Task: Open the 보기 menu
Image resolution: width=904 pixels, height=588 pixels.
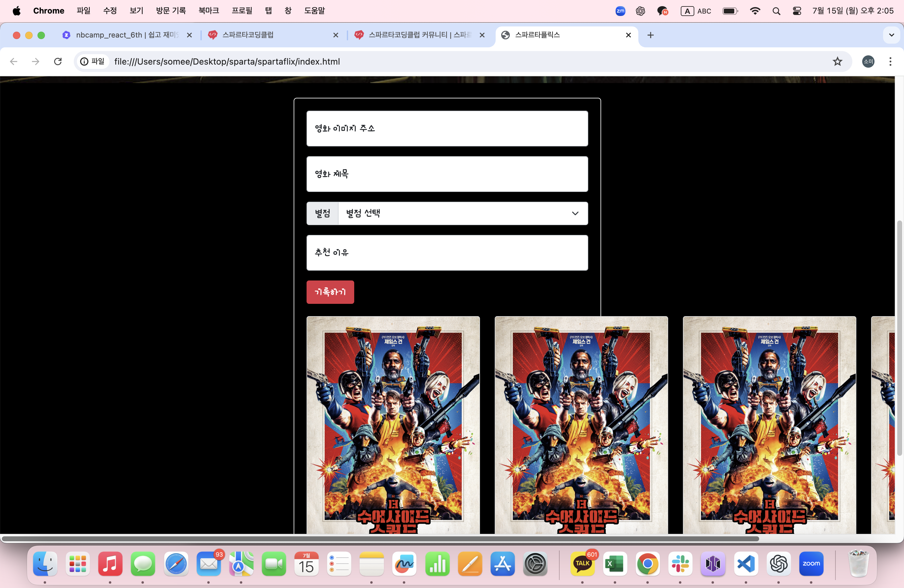Action: point(136,11)
